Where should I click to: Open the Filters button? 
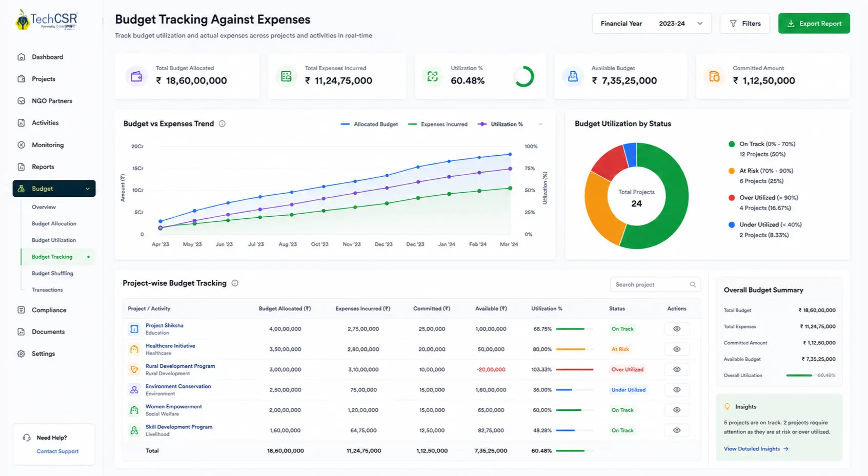tap(744, 24)
